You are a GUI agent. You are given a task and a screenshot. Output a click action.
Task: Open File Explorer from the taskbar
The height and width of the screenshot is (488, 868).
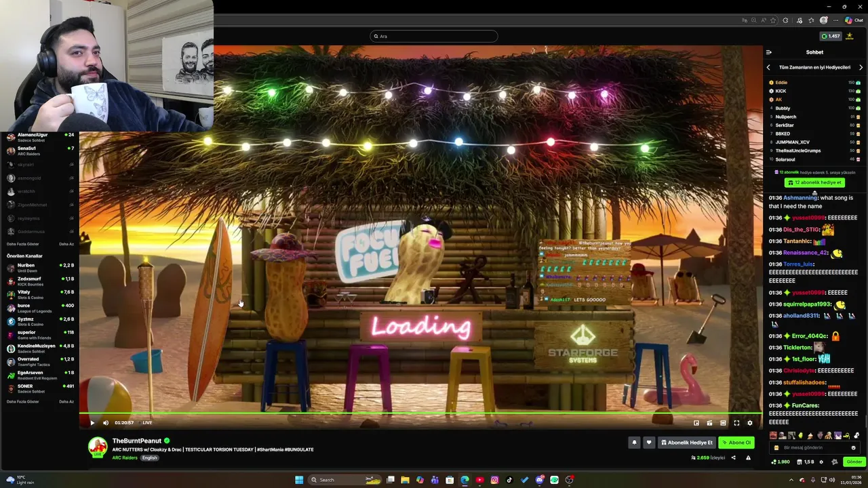[x=405, y=480]
